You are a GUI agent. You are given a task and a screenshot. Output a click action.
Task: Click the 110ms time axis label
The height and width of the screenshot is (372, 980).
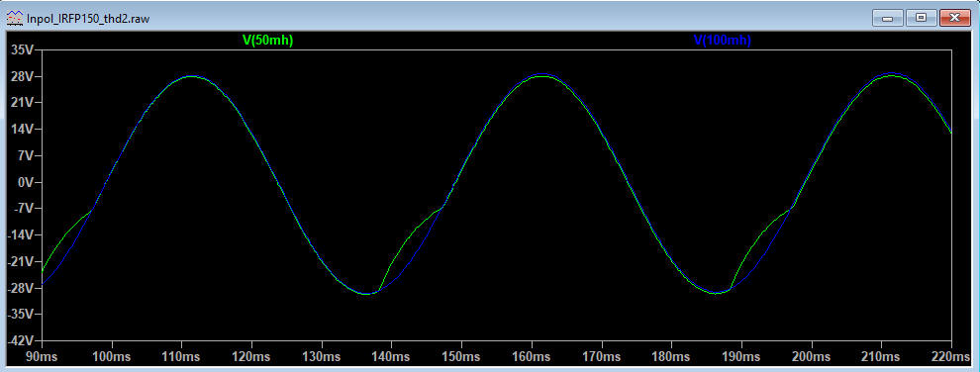coord(182,356)
